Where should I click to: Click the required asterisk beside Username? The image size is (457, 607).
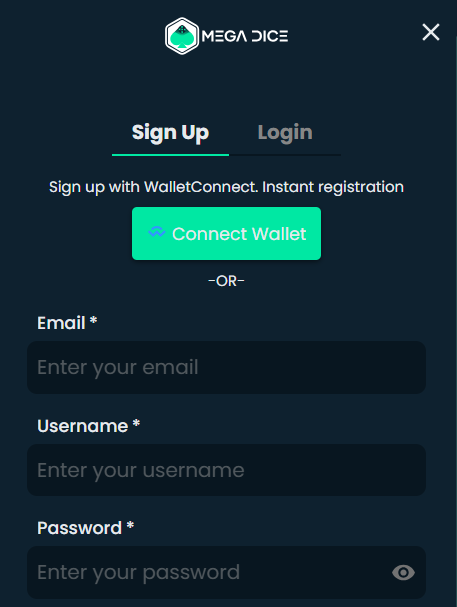point(136,423)
